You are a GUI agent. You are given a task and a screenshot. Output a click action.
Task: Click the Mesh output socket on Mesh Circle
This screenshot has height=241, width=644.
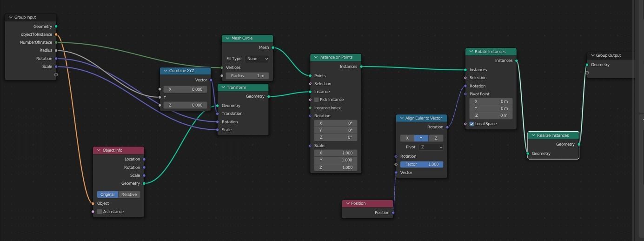273,47
